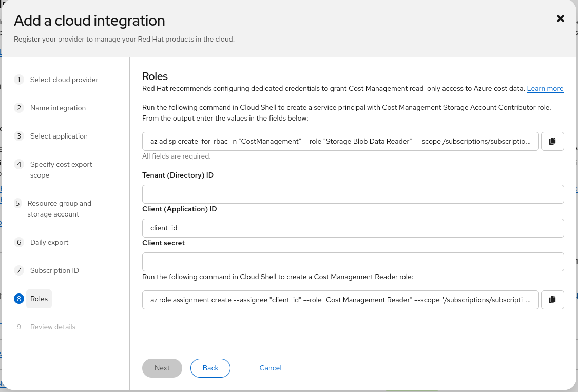Click the Tenant (Directory) ID field
Image resolution: width=578 pixels, height=392 pixels.
point(353,194)
